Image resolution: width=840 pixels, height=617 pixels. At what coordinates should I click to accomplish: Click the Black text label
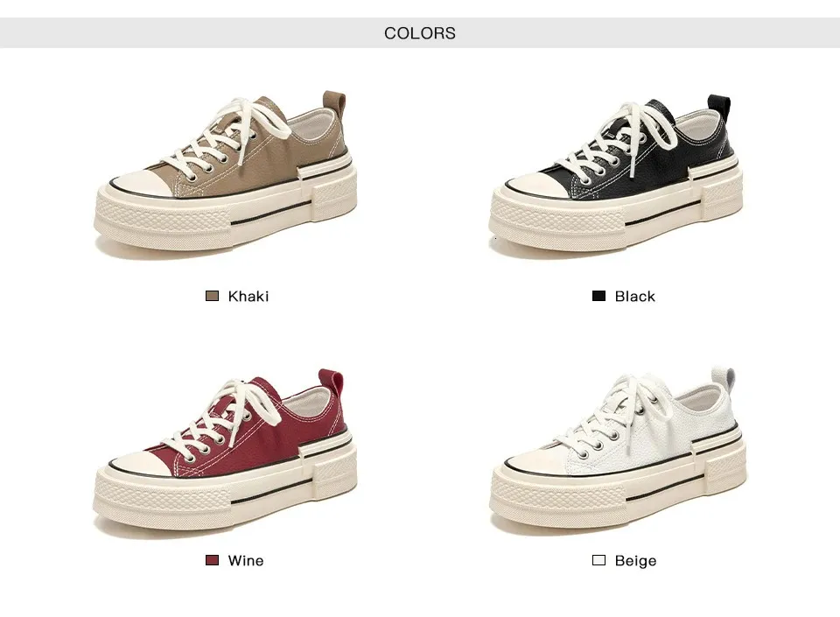[x=635, y=296]
